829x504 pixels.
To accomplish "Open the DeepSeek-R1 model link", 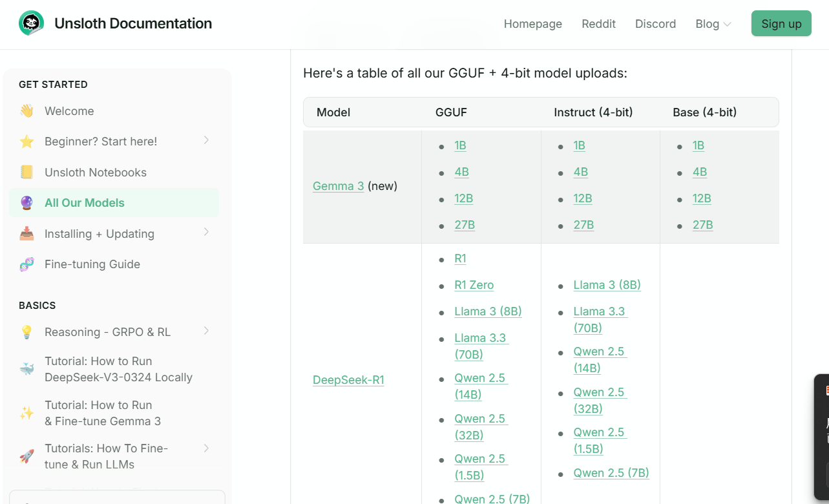I will coord(348,380).
